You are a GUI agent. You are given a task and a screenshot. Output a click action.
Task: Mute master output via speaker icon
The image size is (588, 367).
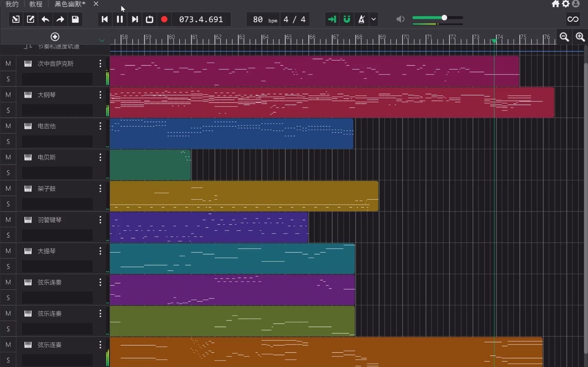(x=401, y=19)
